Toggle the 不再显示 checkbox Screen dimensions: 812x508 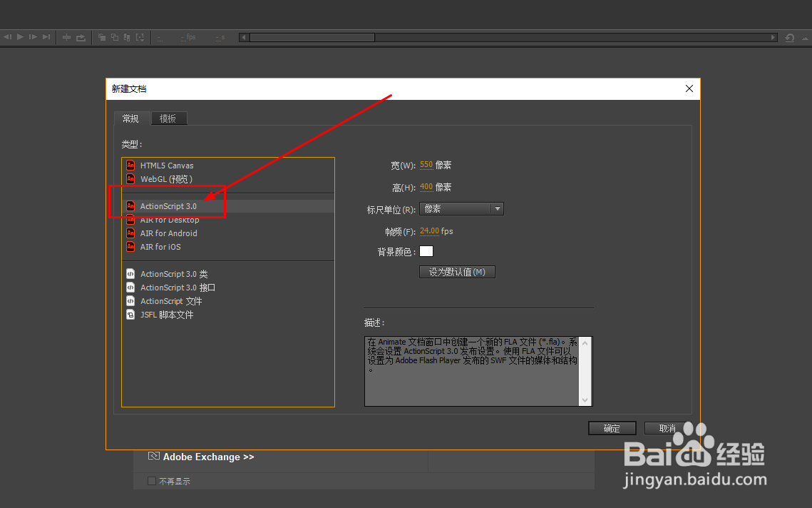tap(152, 481)
